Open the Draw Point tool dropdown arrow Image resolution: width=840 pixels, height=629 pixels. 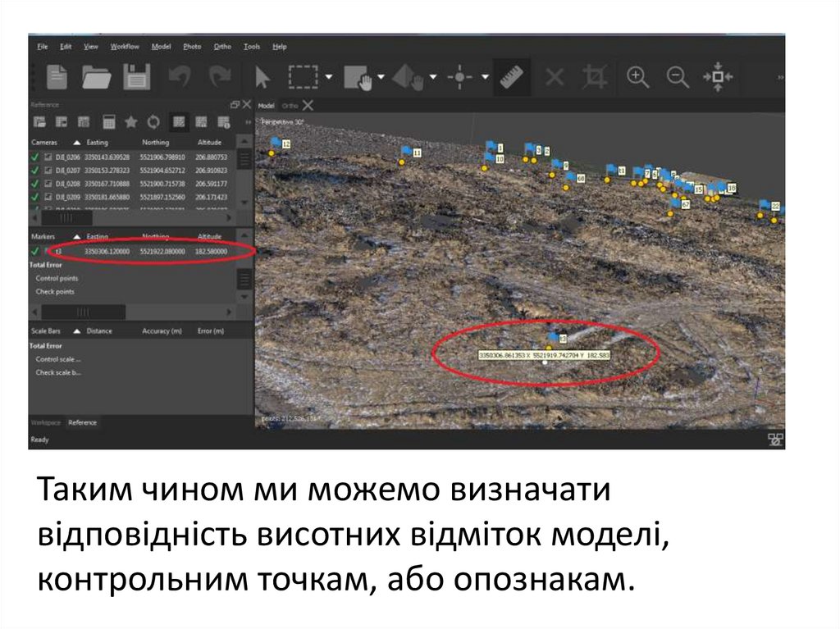[x=486, y=77]
